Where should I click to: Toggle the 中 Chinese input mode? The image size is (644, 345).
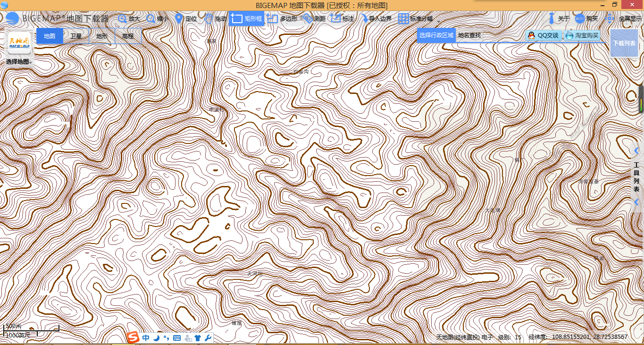click(x=146, y=338)
